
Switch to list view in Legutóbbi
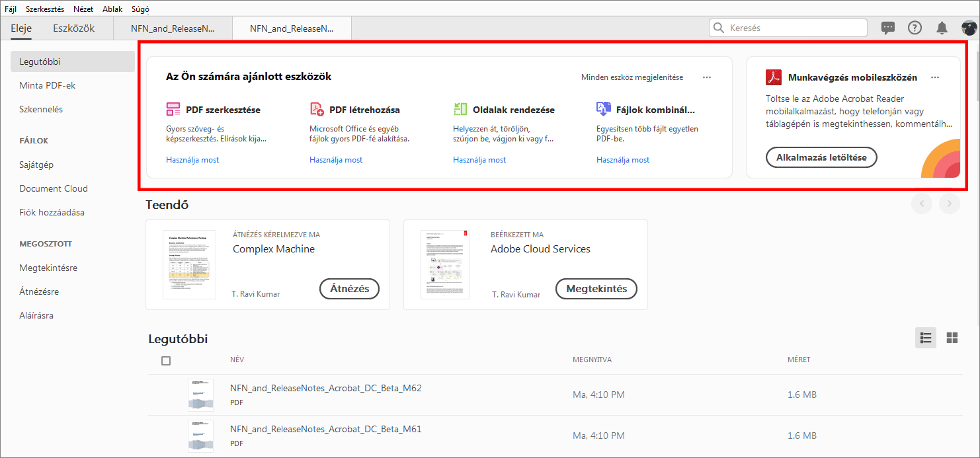click(x=926, y=338)
